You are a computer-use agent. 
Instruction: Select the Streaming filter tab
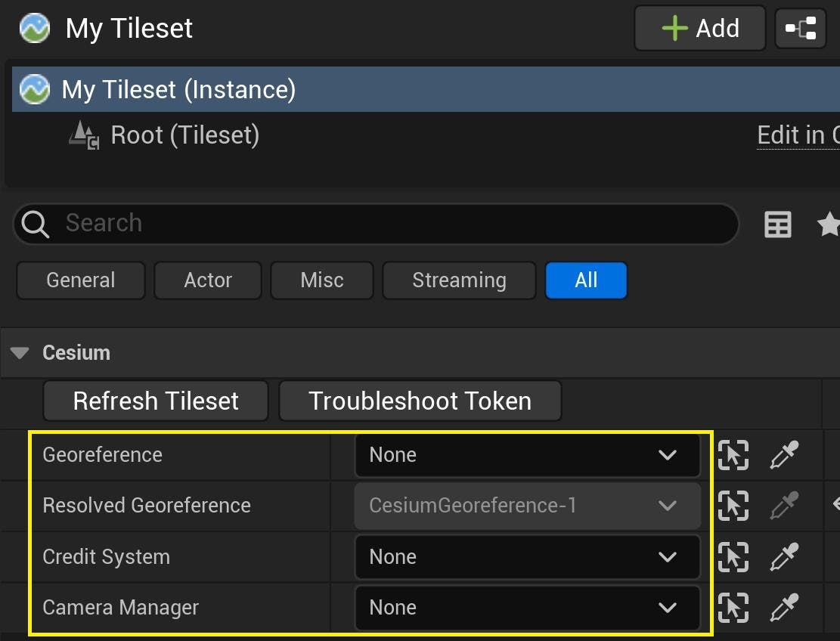pyautogui.click(x=459, y=280)
